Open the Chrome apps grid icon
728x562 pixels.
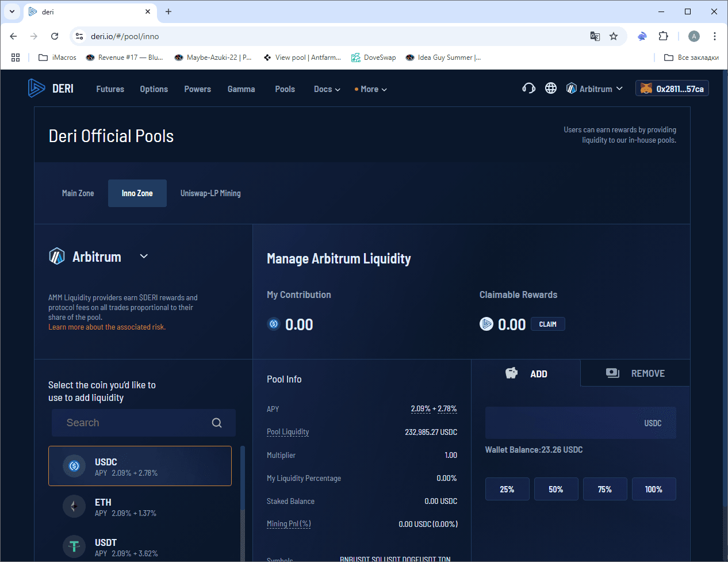point(16,58)
